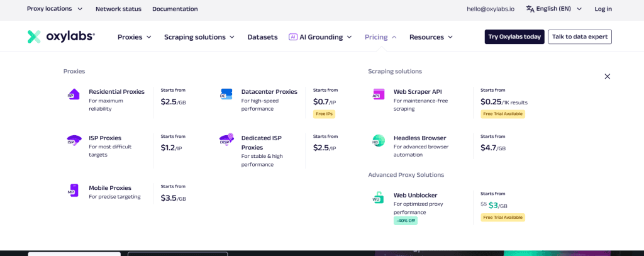The image size is (644, 256).
Task: Expand the AI Grounding menu
Action: coord(320,37)
